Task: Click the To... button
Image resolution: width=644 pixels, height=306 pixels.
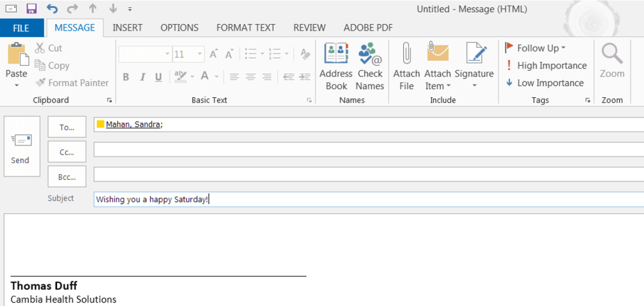Action: click(67, 127)
